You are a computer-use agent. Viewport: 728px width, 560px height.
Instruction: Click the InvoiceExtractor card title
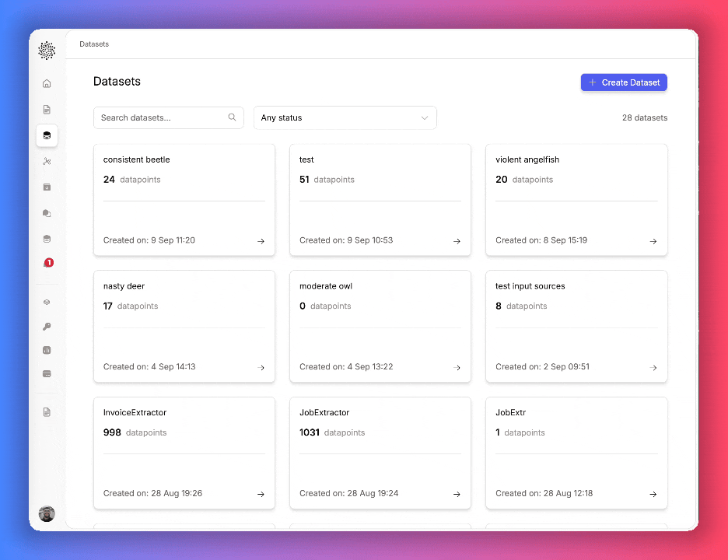[135, 412]
